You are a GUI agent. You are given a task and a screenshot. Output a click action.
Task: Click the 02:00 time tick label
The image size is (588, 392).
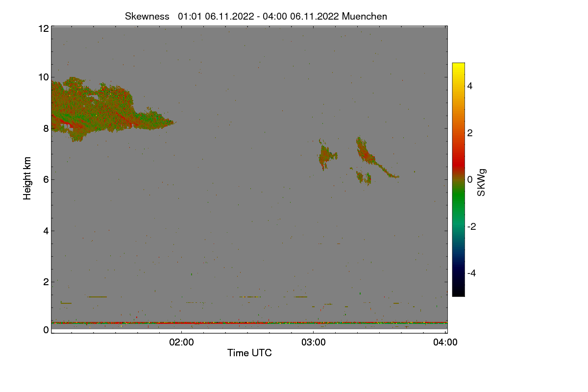point(181,343)
